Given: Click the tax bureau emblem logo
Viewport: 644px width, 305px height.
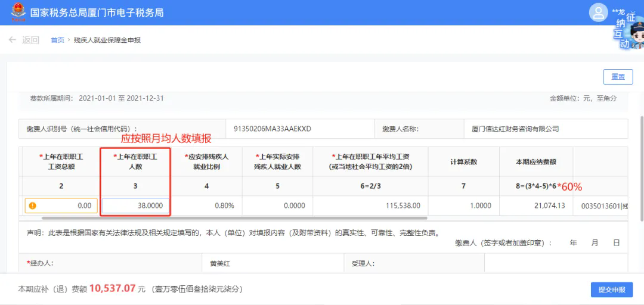Looking at the screenshot, I should pos(18,13).
